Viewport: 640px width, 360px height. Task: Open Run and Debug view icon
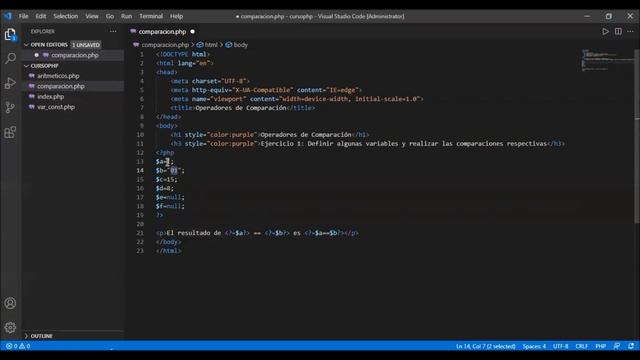point(10,83)
